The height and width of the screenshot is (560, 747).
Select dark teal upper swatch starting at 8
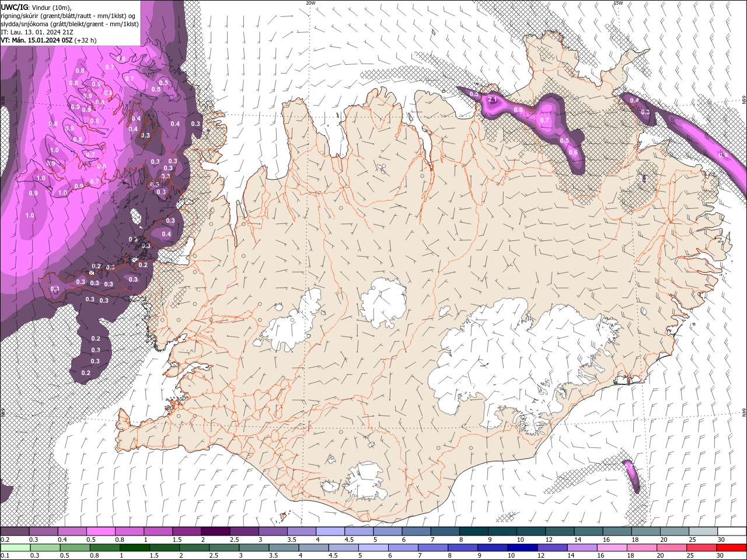pos(473,531)
